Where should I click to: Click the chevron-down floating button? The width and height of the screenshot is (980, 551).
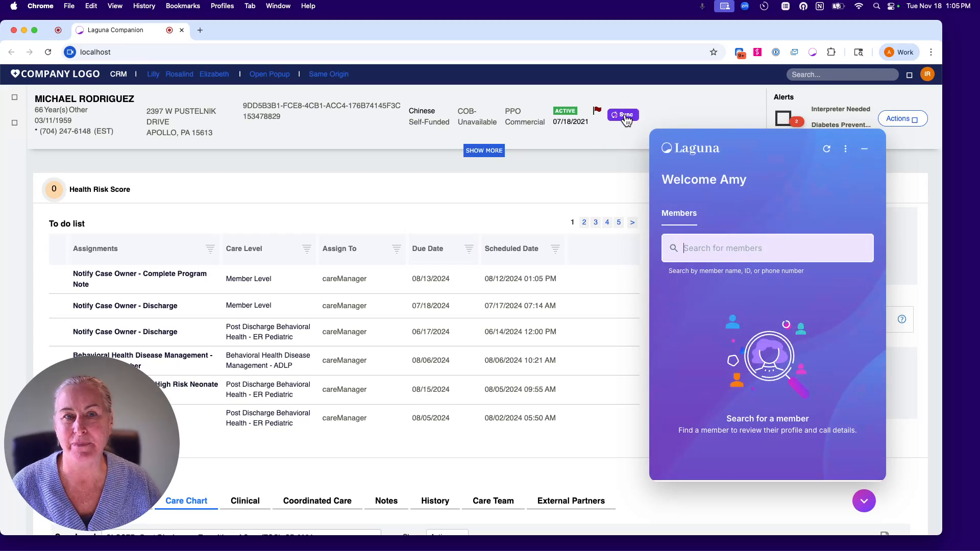[x=864, y=500]
